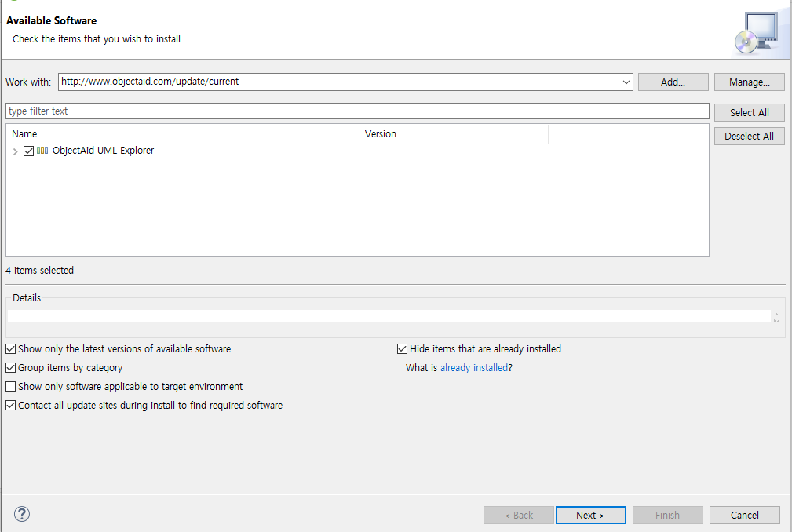Open the Manage... sites button

(x=749, y=82)
